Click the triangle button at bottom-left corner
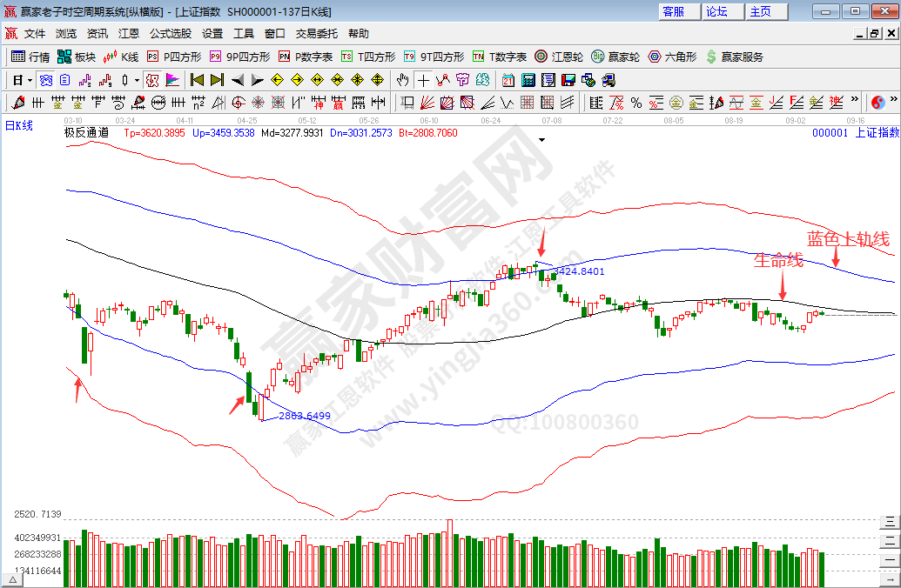This screenshot has height=588, width=901. 13,578
